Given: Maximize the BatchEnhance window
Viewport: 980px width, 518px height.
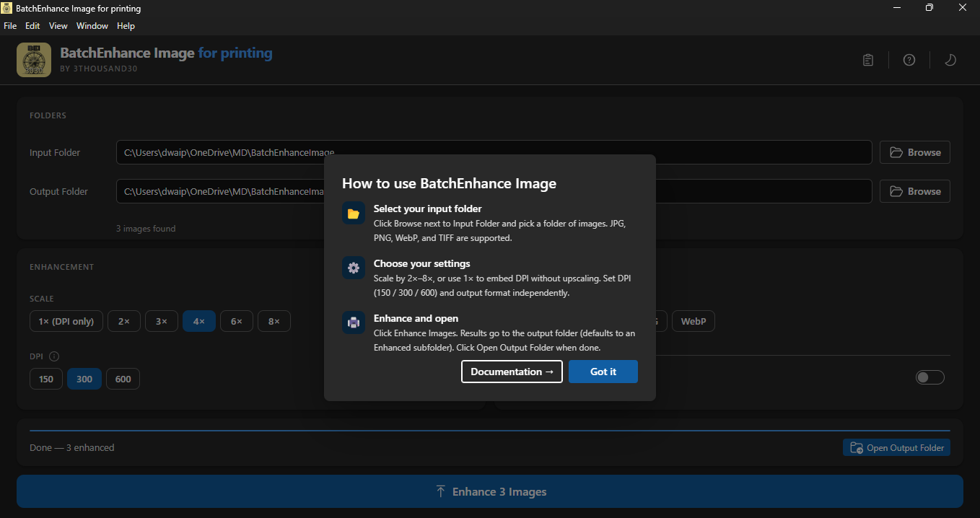Looking at the screenshot, I should (929, 8).
